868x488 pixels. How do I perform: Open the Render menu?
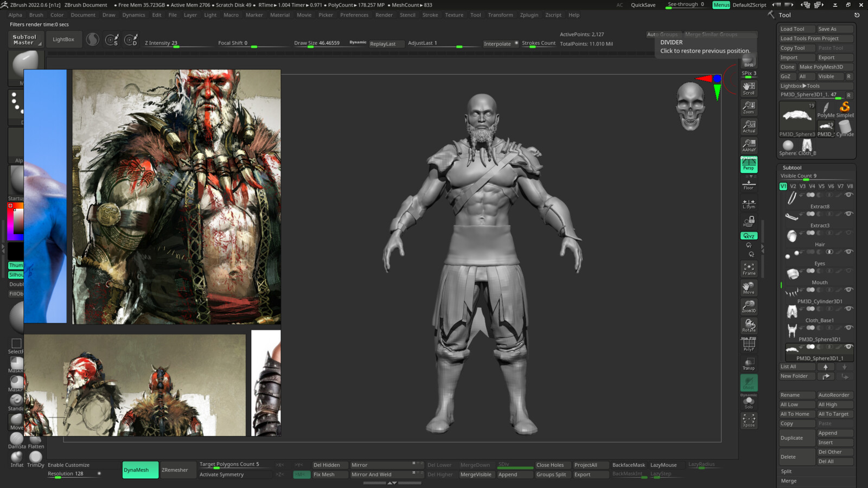[x=384, y=15]
